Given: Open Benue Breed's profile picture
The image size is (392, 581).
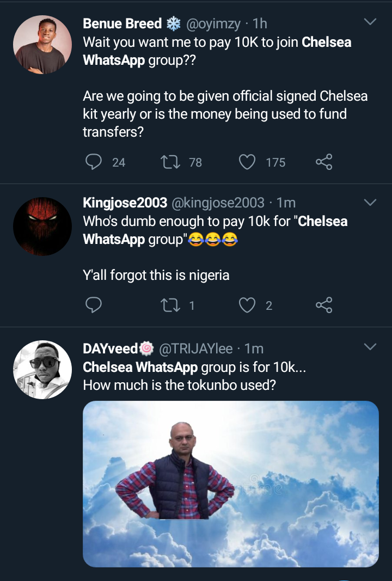Looking at the screenshot, I should (x=42, y=45).
